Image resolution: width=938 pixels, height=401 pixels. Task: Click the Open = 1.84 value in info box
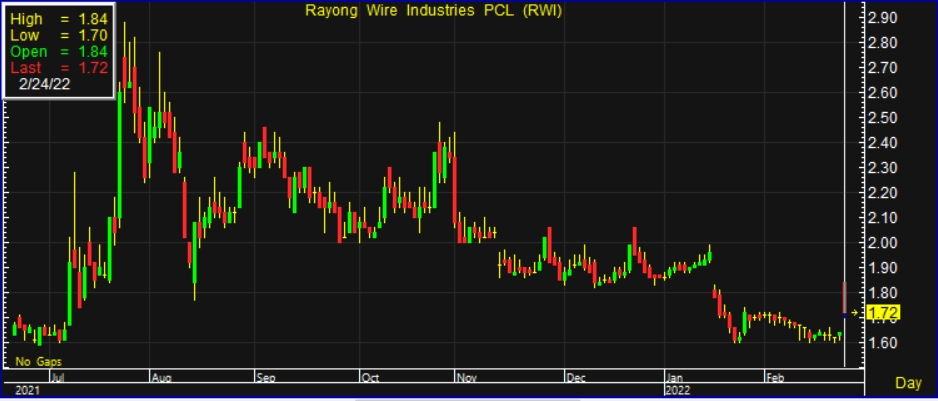tap(59, 51)
